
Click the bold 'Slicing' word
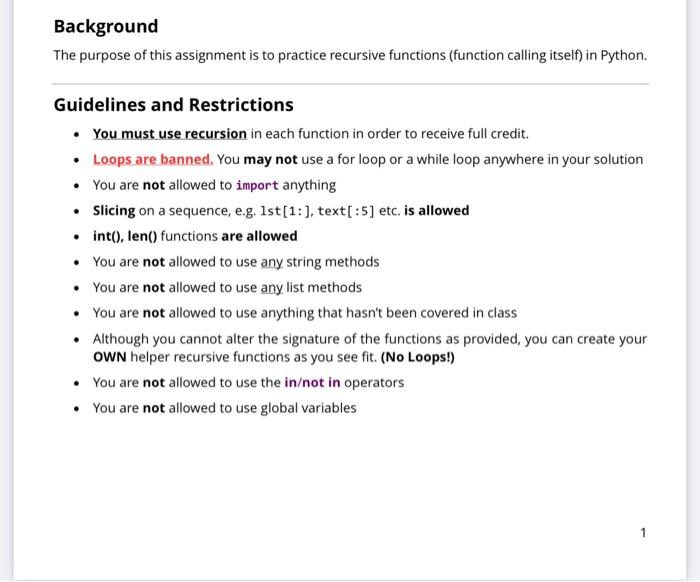tap(114, 211)
